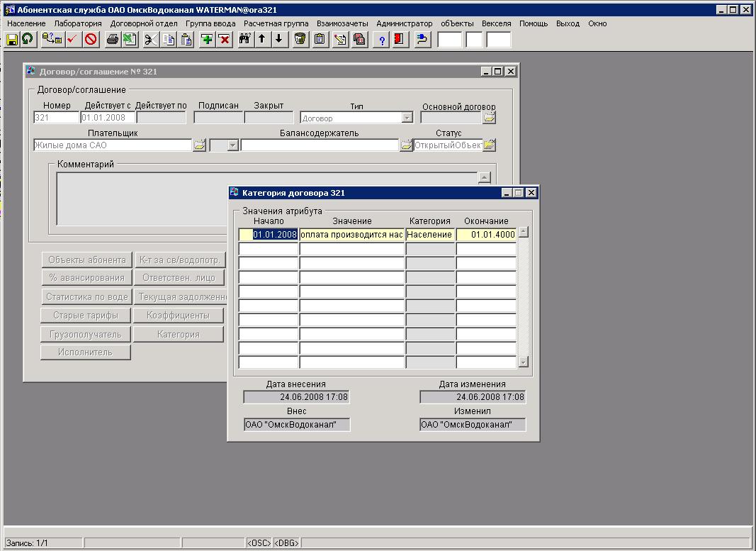Click the green plus add record icon

tap(207, 40)
